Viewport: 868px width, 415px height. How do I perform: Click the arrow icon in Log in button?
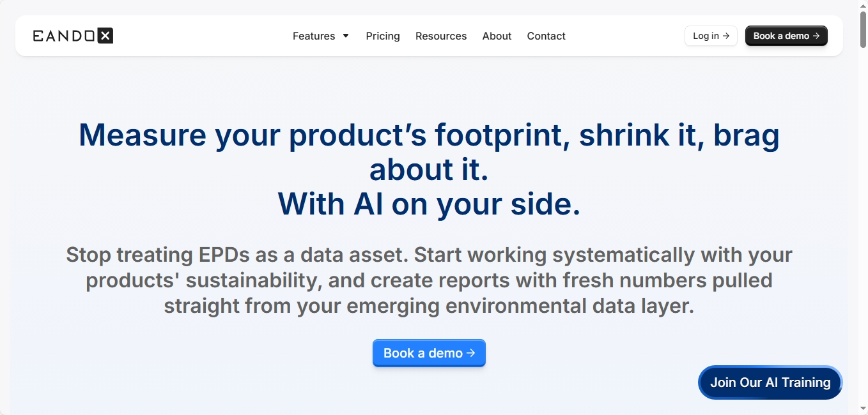(725, 36)
